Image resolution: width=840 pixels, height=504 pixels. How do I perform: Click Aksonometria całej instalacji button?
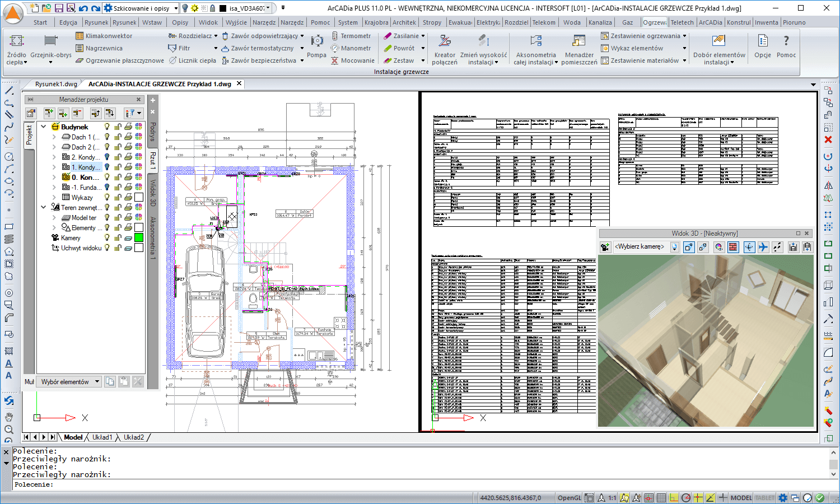536,49
